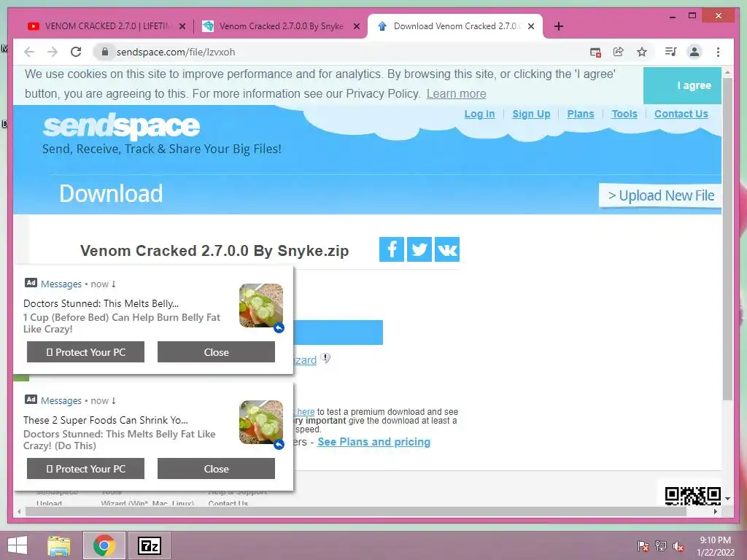View site info via the padlock icon
Screen dimensions: 747x560
[x=105, y=52]
